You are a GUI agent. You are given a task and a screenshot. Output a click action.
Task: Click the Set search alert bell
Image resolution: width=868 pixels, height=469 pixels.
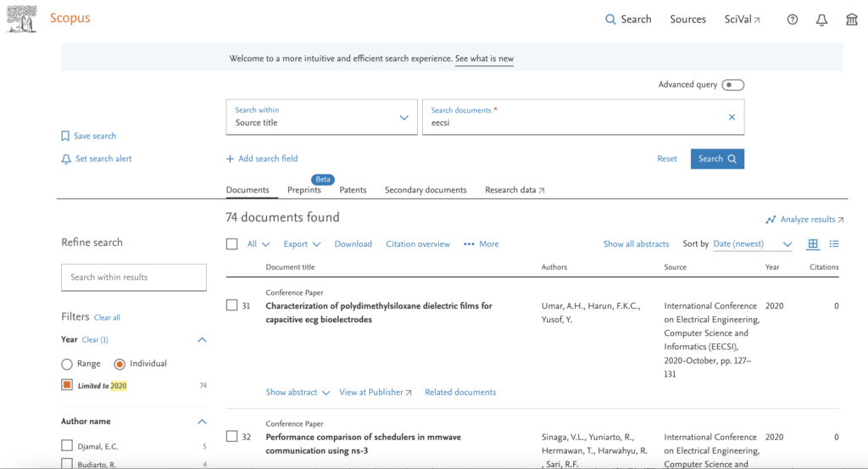point(65,159)
